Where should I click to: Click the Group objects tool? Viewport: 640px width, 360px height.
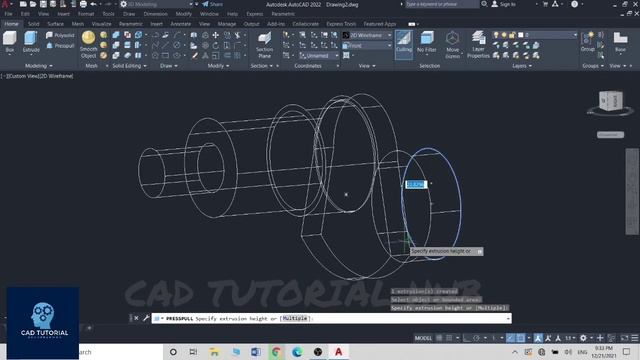(588, 42)
